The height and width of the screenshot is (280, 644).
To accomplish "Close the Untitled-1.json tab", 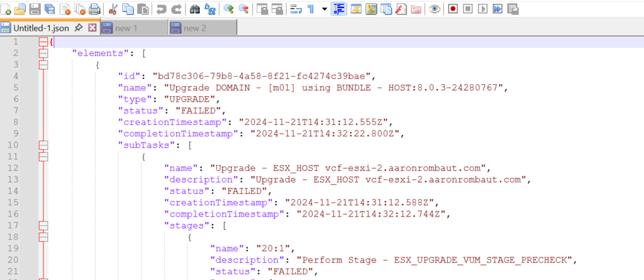I will click(92, 28).
